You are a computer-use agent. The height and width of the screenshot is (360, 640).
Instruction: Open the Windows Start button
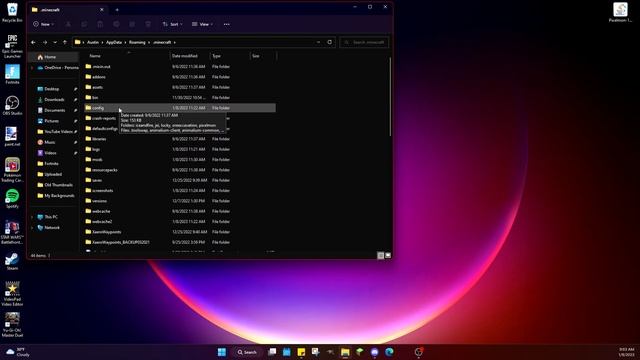222,352
